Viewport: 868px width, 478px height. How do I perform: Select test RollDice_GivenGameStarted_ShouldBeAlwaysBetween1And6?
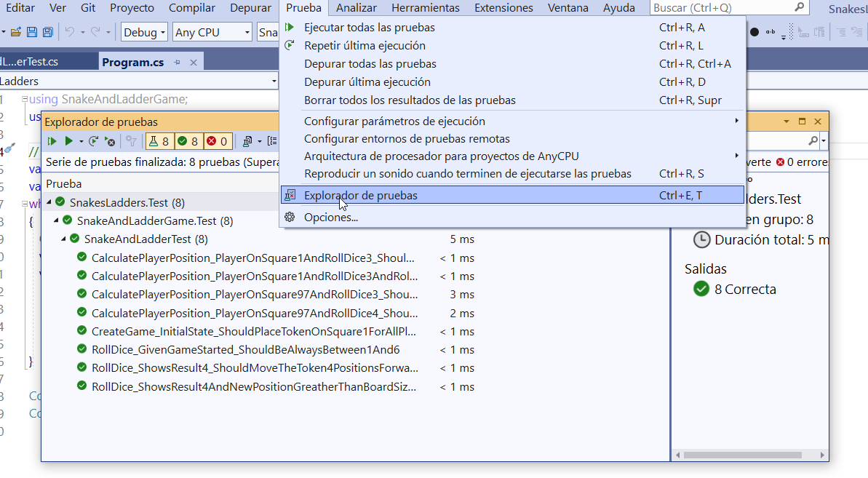click(x=245, y=350)
